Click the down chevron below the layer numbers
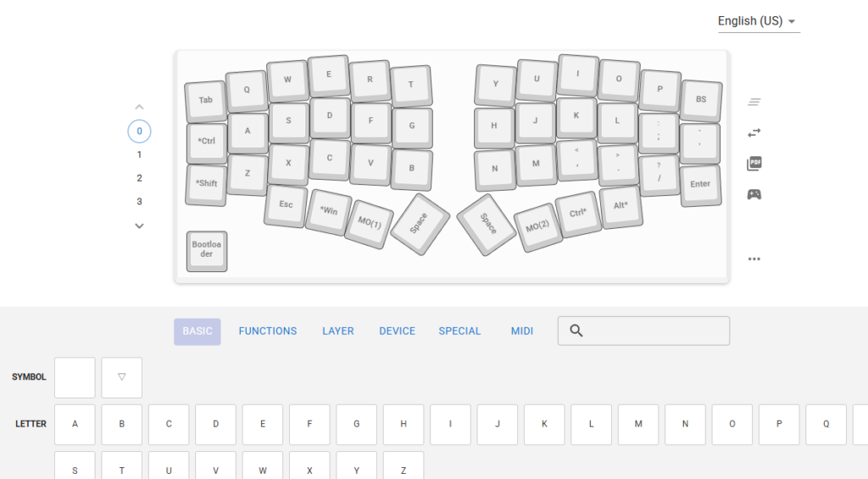This screenshot has width=868, height=479. (139, 226)
